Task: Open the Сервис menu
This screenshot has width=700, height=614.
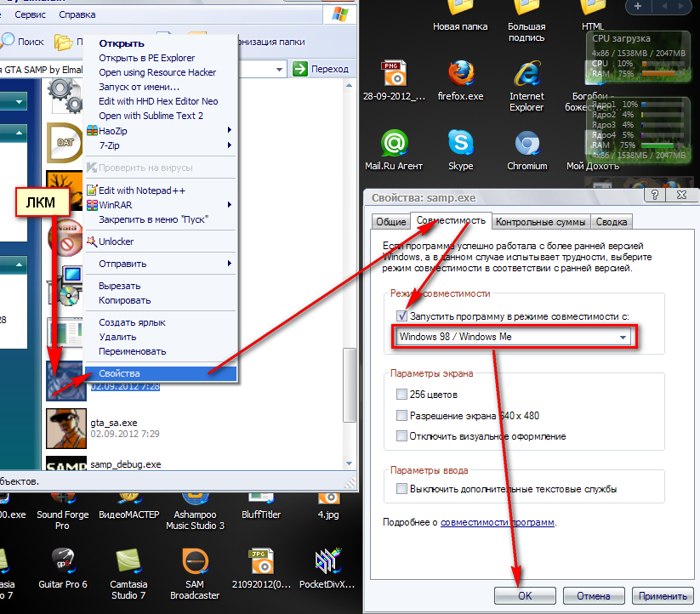Action: point(30,14)
